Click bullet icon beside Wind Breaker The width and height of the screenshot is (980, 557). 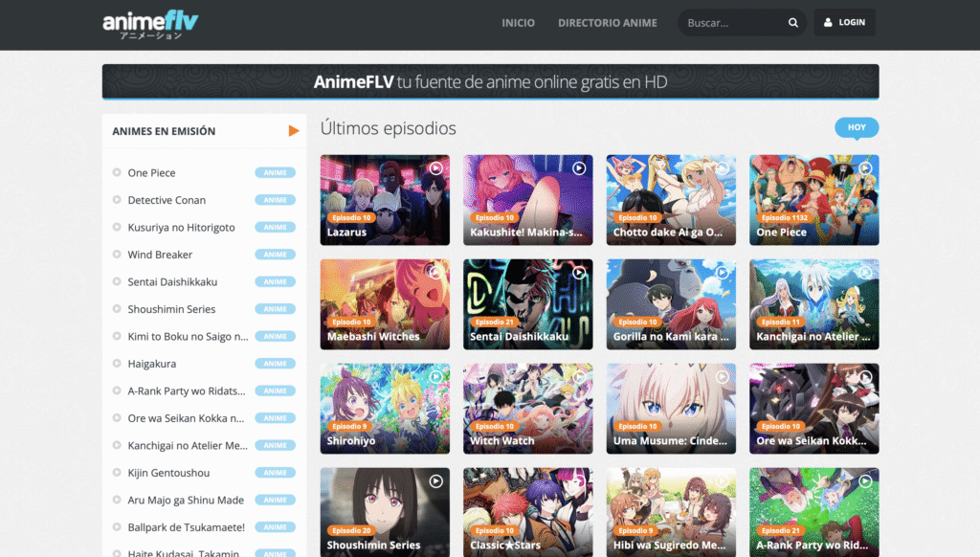point(117,255)
